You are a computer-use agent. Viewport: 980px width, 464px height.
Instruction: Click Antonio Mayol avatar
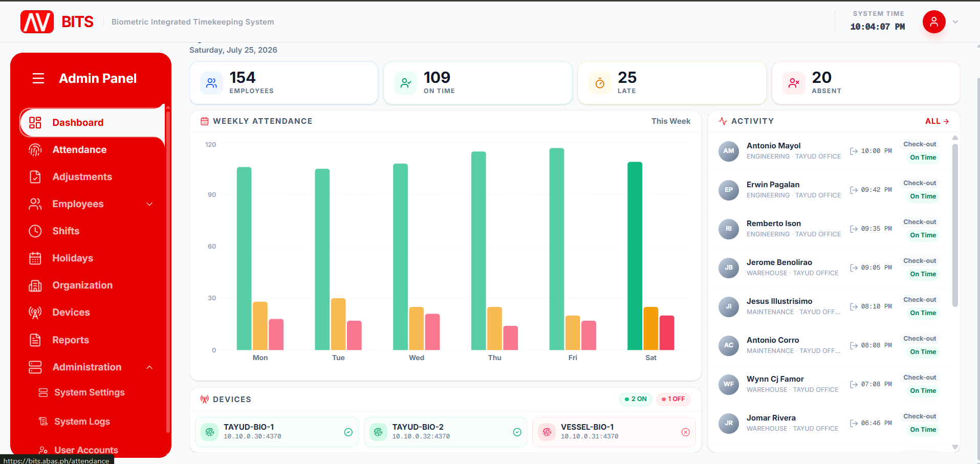[x=729, y=151]
